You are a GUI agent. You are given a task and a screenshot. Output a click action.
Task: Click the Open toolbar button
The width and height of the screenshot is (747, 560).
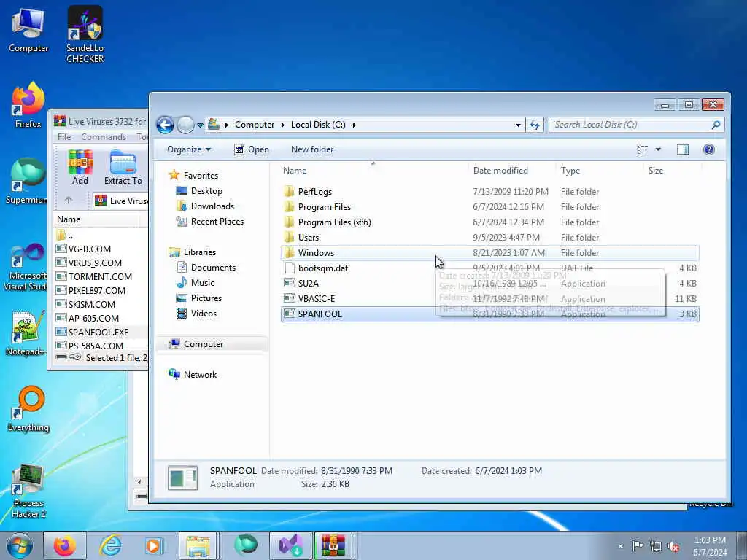click(x=252, y=149)
